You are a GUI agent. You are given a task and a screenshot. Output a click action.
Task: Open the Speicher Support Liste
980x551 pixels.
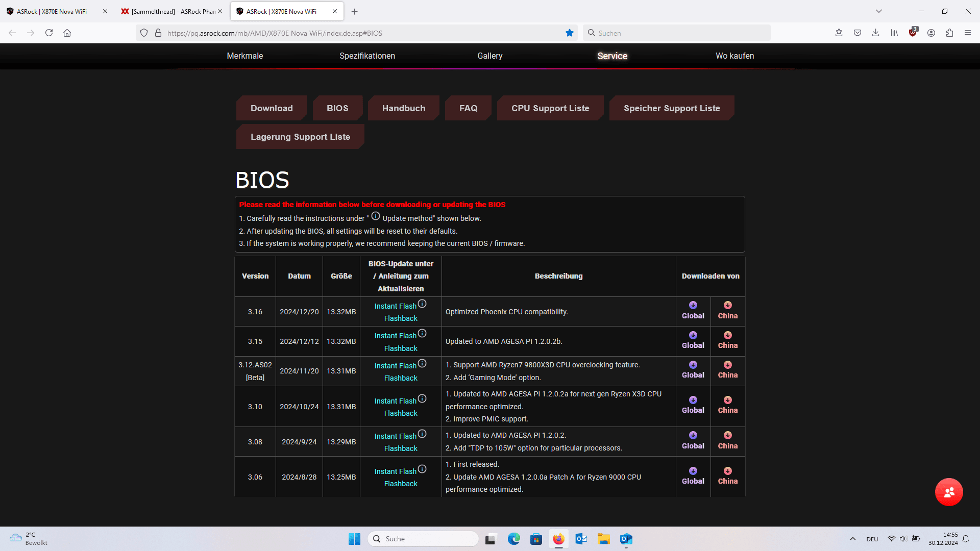(672, 108)
